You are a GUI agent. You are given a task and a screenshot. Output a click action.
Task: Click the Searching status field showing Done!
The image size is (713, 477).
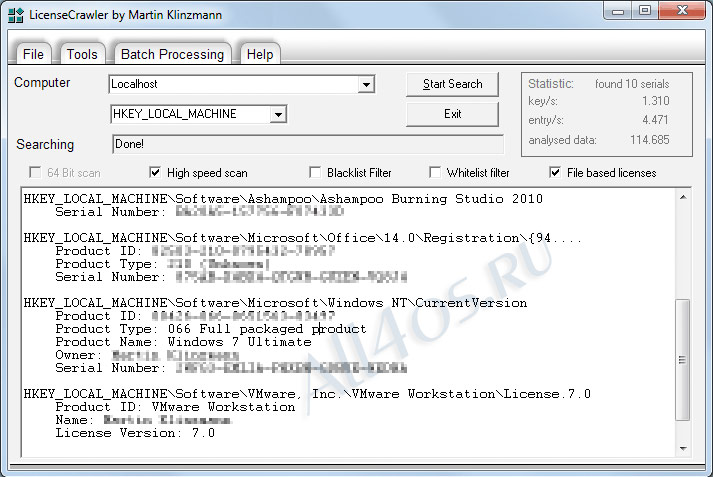pos(308,144)
